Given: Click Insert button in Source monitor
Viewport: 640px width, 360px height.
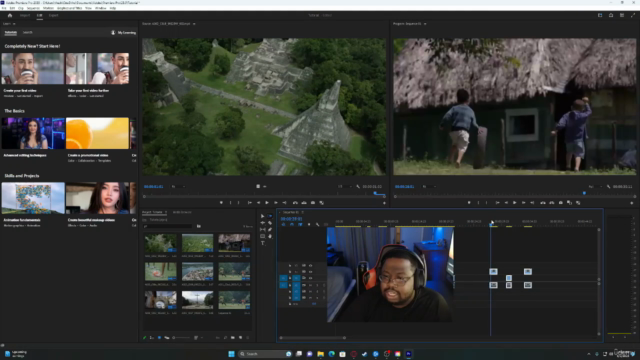Looking at the screenshot, I should pyautogui.click(x=295, y=202).
